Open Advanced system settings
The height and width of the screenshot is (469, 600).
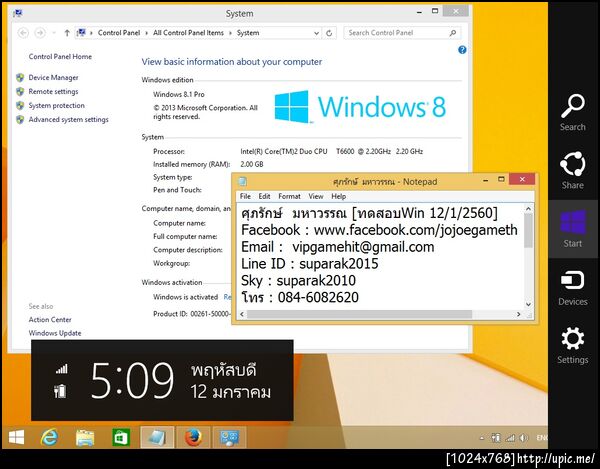point(68,119)
